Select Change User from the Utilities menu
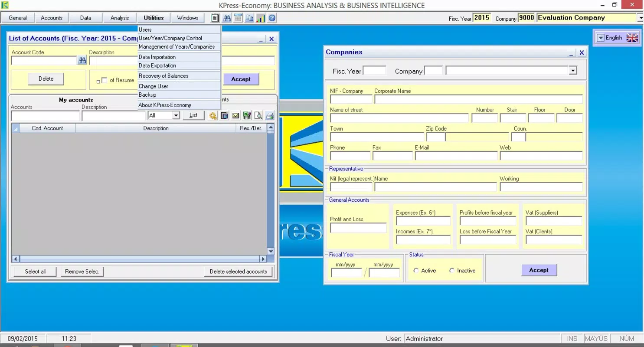The height and width of the screenshot is (347, 644). point(179,86)
